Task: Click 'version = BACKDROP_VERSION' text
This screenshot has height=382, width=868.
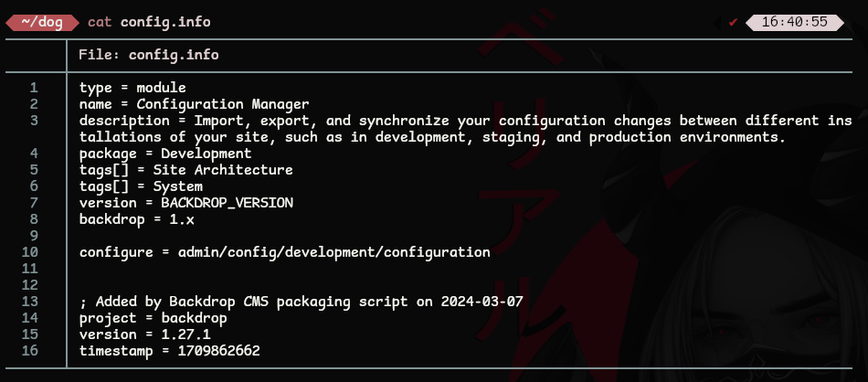Action: (186, 203)
